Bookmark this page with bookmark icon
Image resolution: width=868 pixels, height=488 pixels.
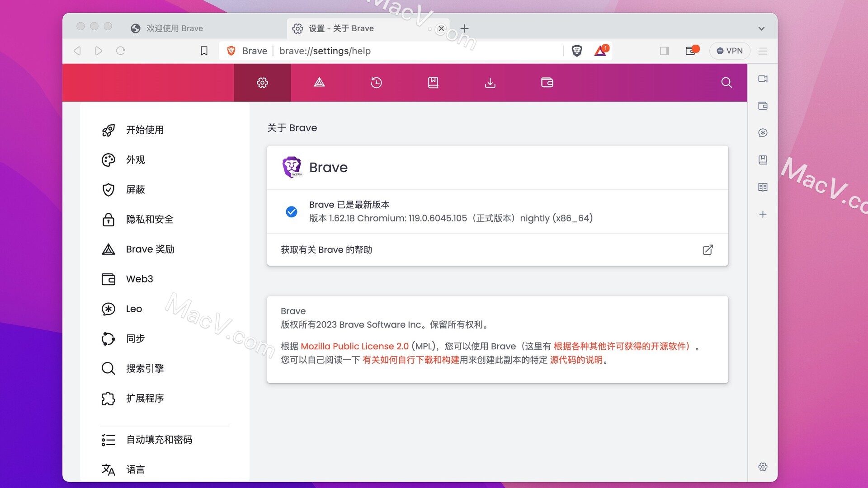pyautogui.click(x=204, y=51)
